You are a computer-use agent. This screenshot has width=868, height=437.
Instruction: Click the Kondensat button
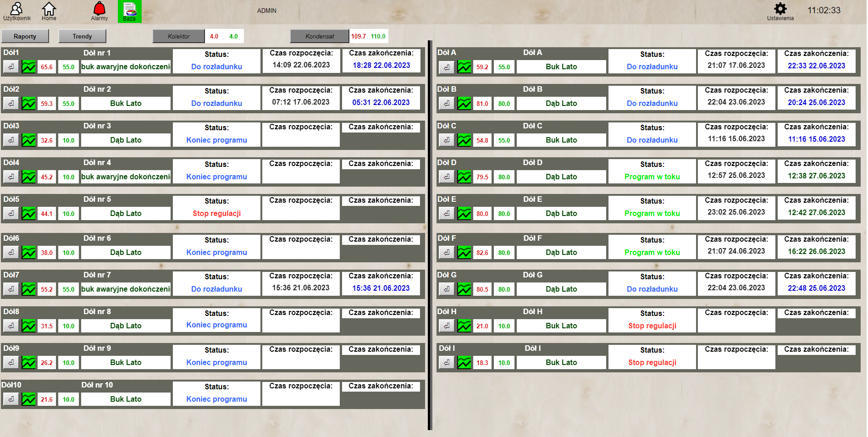320,36
